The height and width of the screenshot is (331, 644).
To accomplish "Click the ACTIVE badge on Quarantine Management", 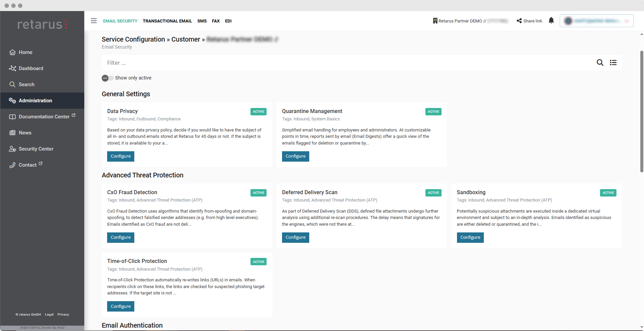I will (433, 112).
